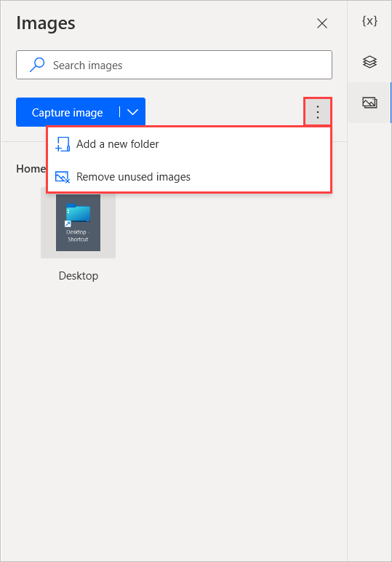
Task: Click the Capture image button
Action: click(68, 113)
